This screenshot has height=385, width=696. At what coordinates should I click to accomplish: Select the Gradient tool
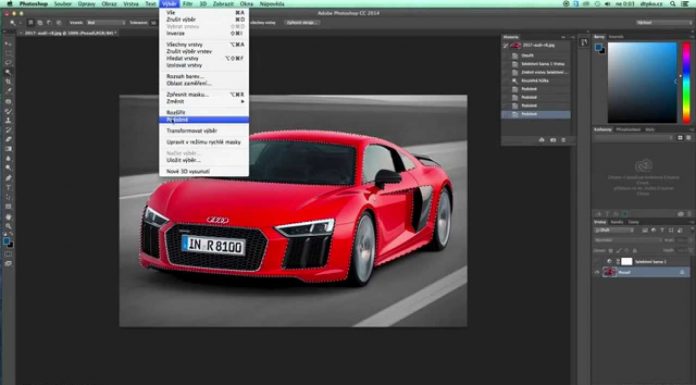click(8, 150)
